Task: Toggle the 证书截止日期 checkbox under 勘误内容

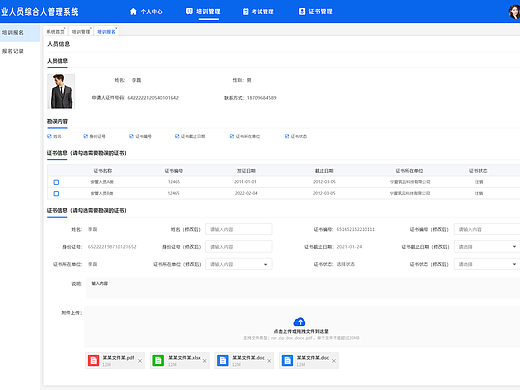Action: pyautogui.click(x=177, y=136)
